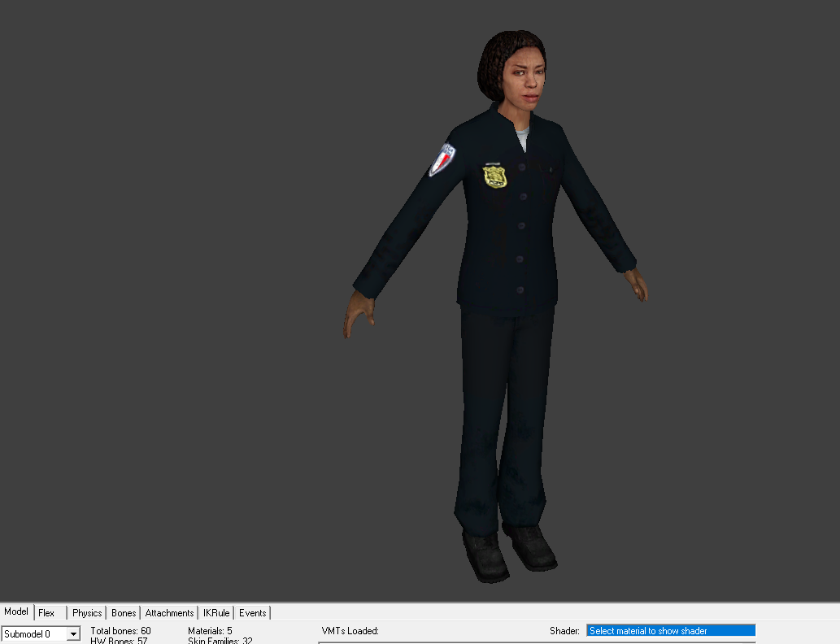
Task: Click the Shader label text
Action: click(x=564, y=631)
